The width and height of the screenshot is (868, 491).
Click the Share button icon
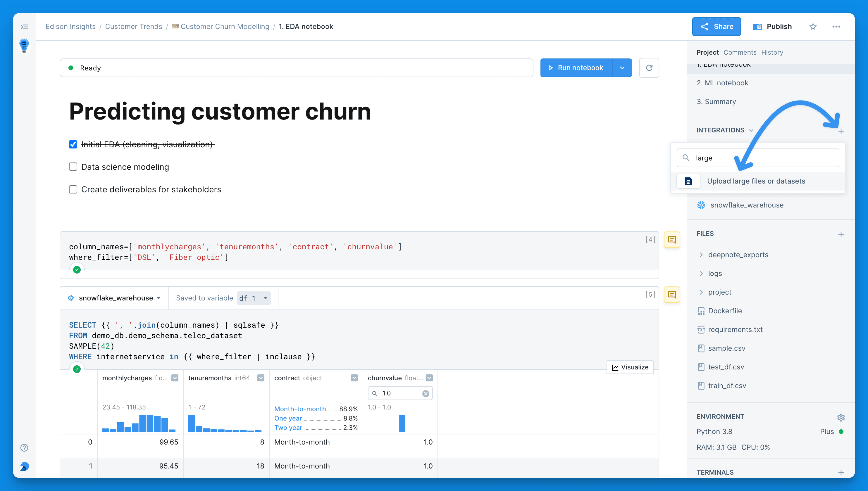coord(706,26)
